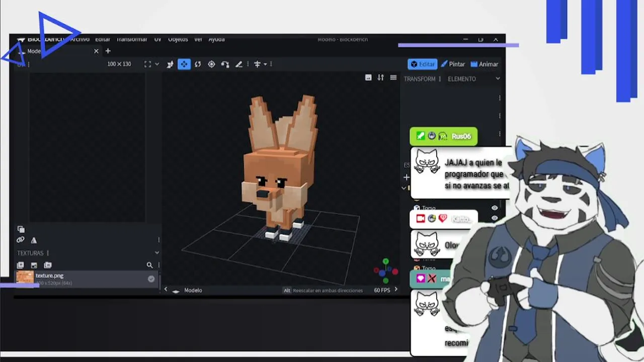Click the right arrow beside 60 FPS
Image resolution: width=644 pixels, height=362 pixels.
click(x=395, y=289)
